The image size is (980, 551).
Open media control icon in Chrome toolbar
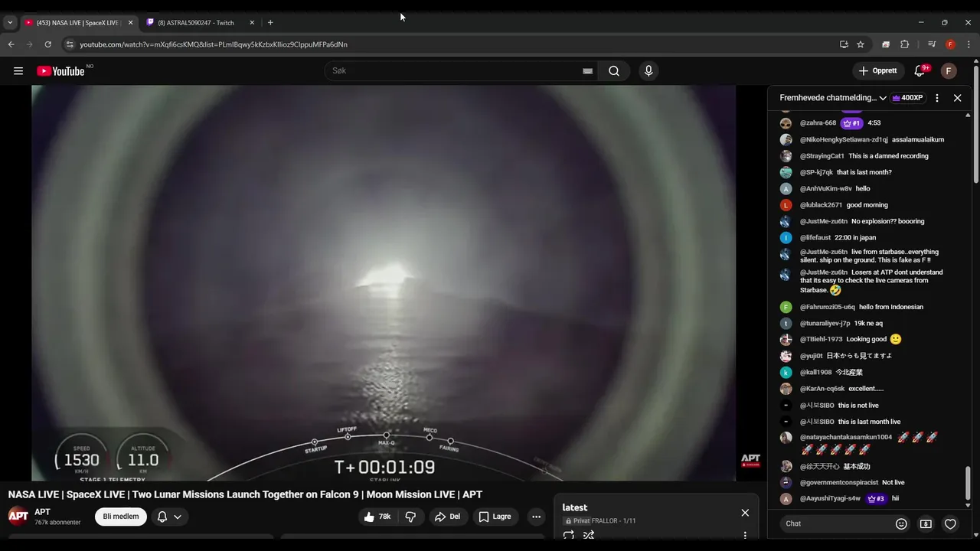[x=932, y=44]
